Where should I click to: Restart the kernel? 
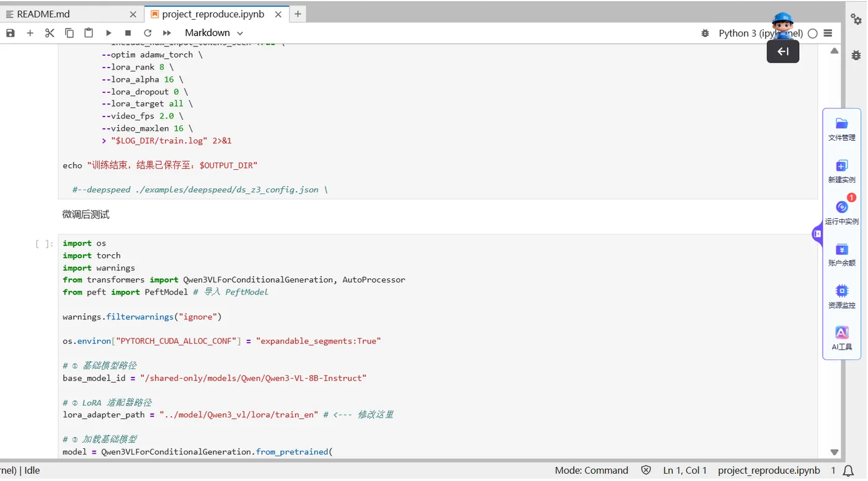coord(148,33)
